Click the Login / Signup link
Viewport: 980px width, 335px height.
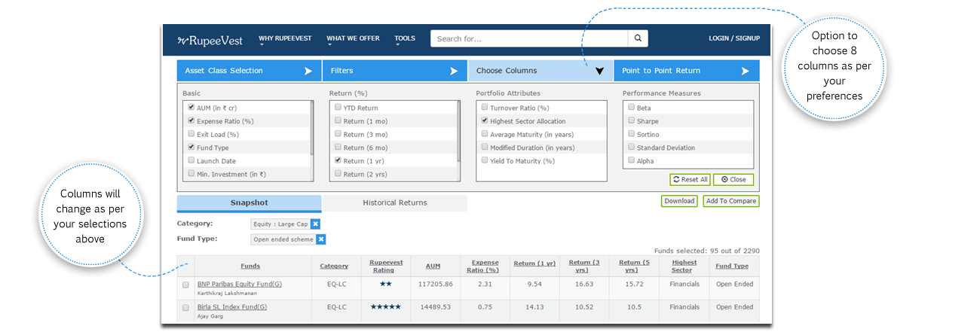coord(734,38)
